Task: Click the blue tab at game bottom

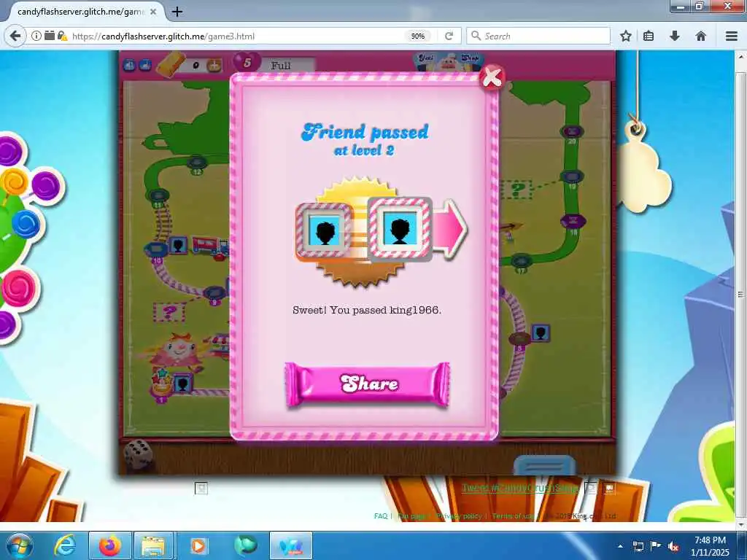Action: point(544,464)
